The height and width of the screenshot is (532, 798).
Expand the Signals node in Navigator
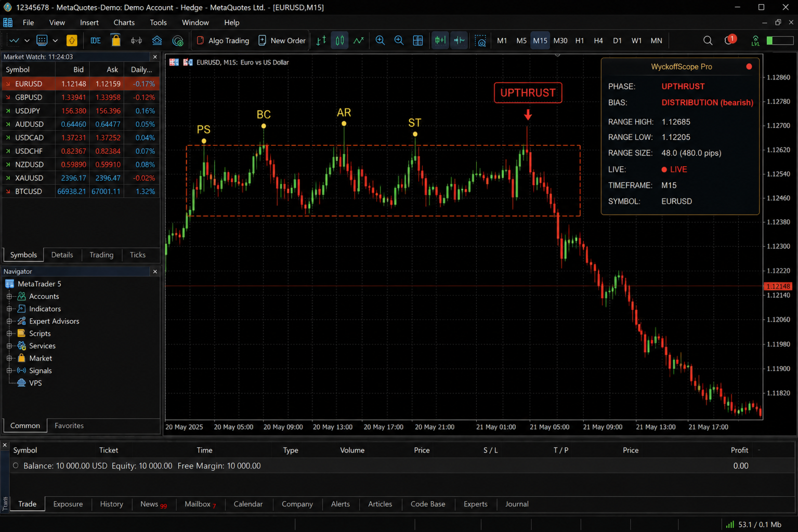click(9, 370)
